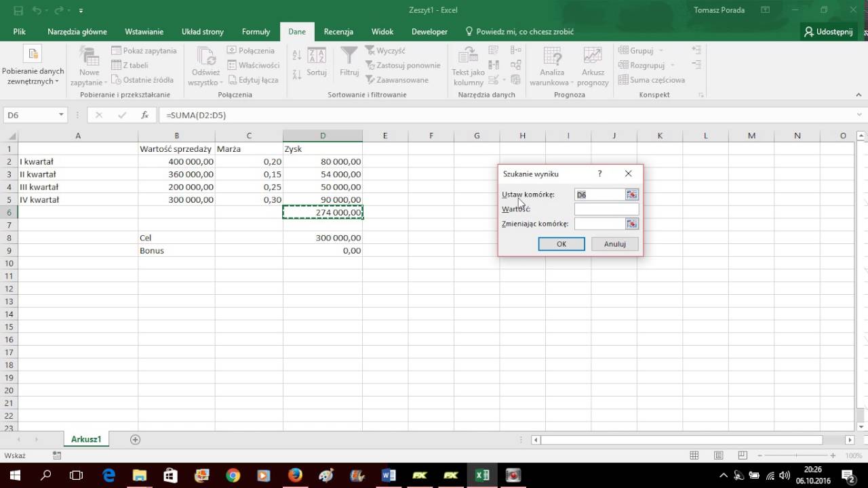Click range selector beside Ustaw komórkę
Screen dimensions: 868x488
pyautogui.click(x=632, y=195)
